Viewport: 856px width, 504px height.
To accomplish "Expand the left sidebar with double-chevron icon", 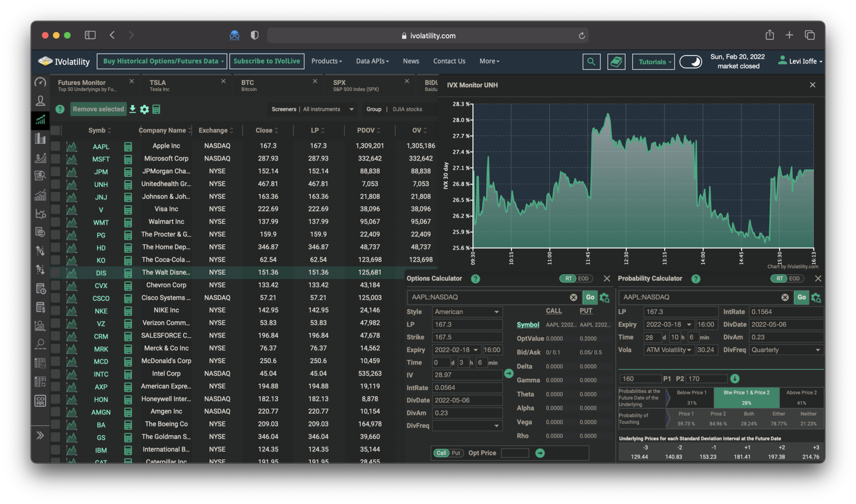I will point(40,435).
